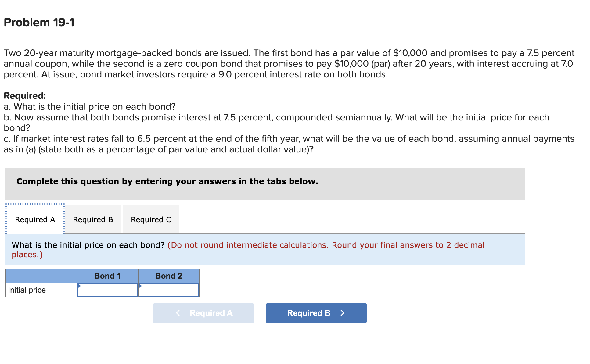Select the Required A tab
The width and height of the screenshot is (590, 364).
coord(35,219)
